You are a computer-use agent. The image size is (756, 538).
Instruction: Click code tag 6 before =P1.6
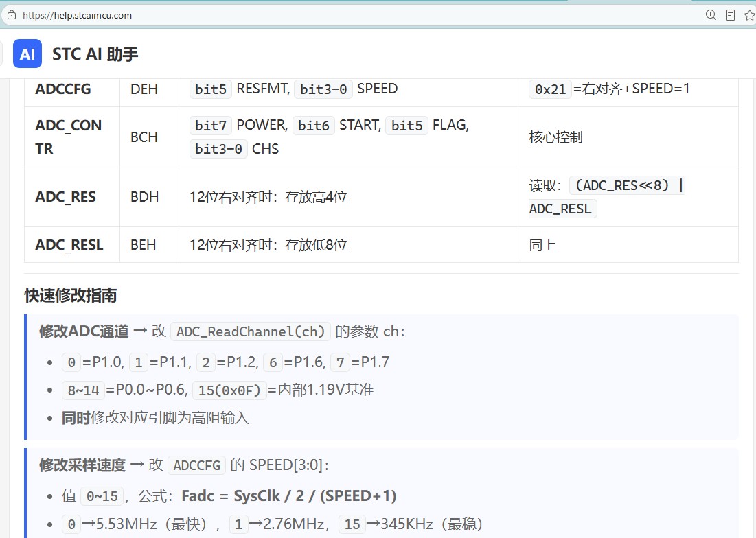(x=273, y=362)
